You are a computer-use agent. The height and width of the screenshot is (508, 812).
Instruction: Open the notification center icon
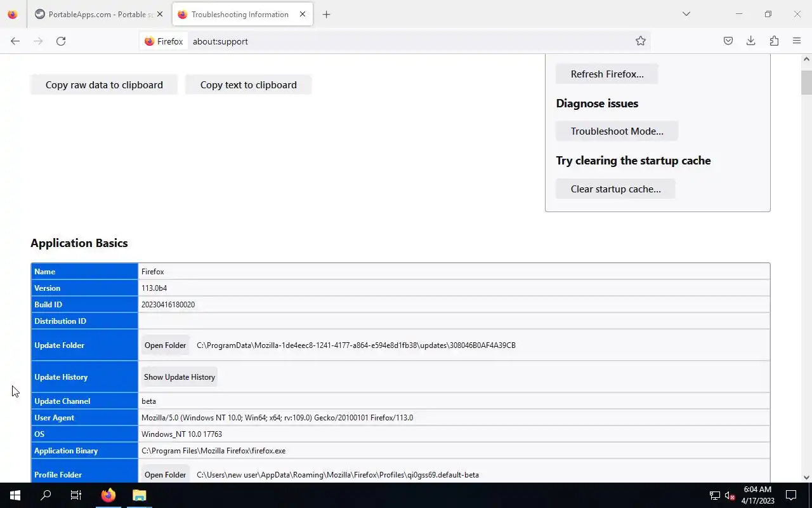click(x=791, y=495)
